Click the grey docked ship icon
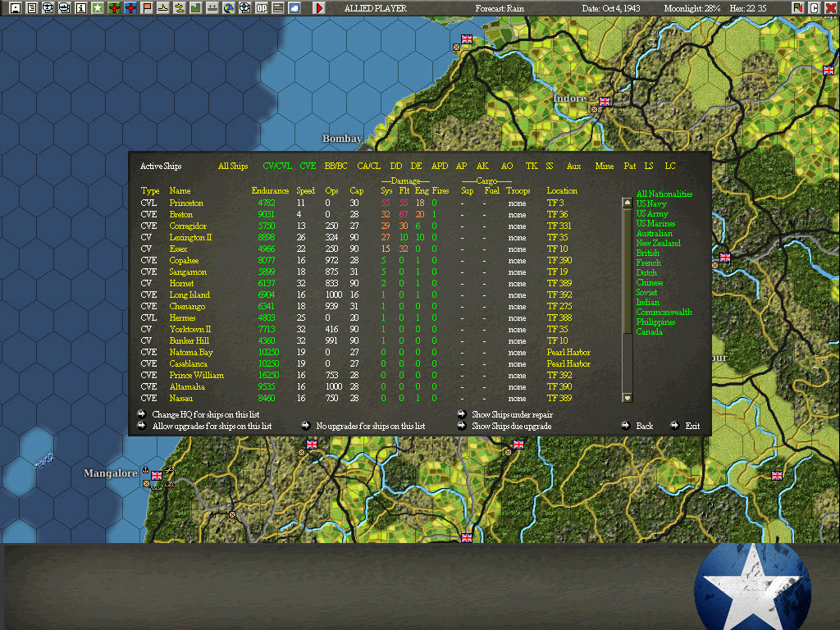 point(212,8)
